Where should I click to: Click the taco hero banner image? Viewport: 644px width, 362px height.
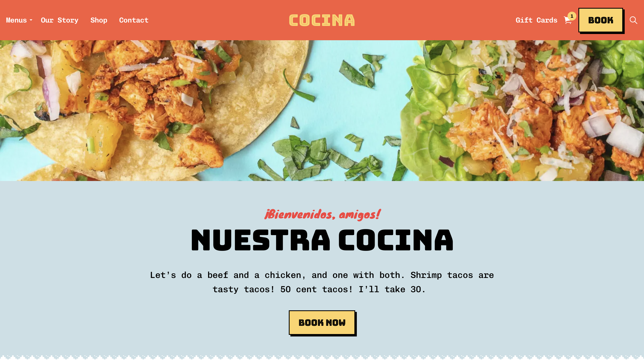[322, 111]
